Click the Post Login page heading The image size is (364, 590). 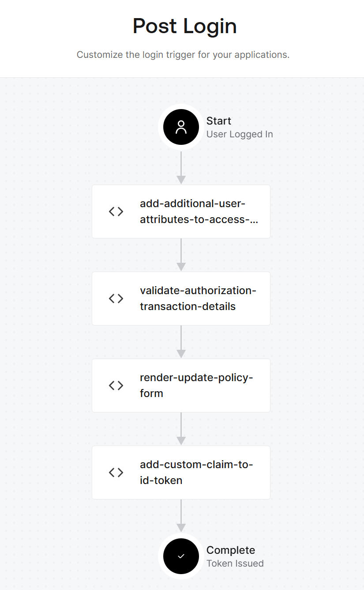coord(184,26)
